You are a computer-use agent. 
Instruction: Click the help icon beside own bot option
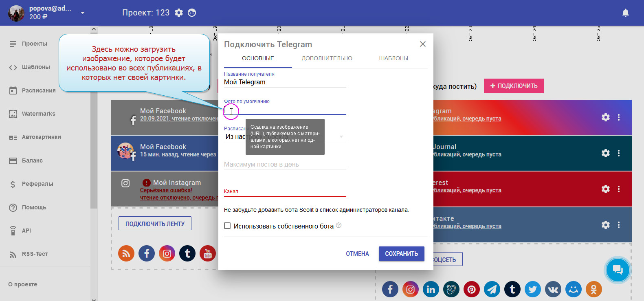[x=338, y=226]
